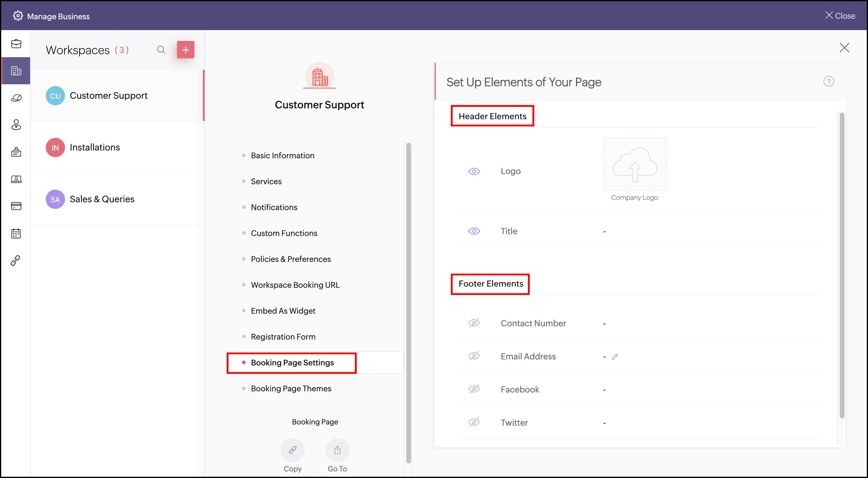
Task: Open the link integrations sidebar icon
Action: 16,260
